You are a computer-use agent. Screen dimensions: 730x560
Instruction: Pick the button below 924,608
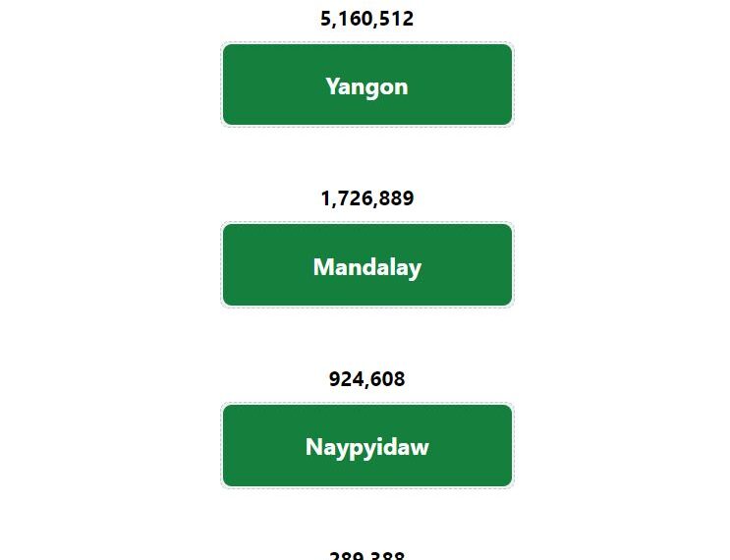367,445
